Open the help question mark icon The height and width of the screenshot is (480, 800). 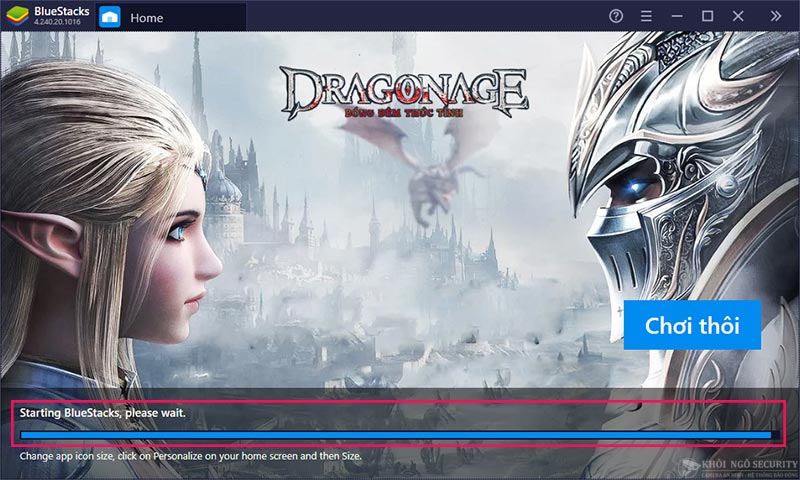tap(616, 16)
